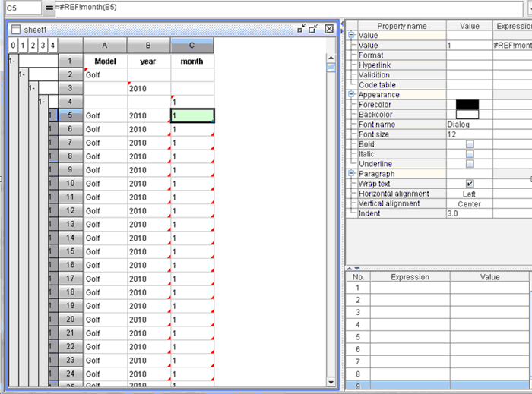The width and height of the screenshot is (532, 394).
Task: Click column B header
Action: (149, 46)
